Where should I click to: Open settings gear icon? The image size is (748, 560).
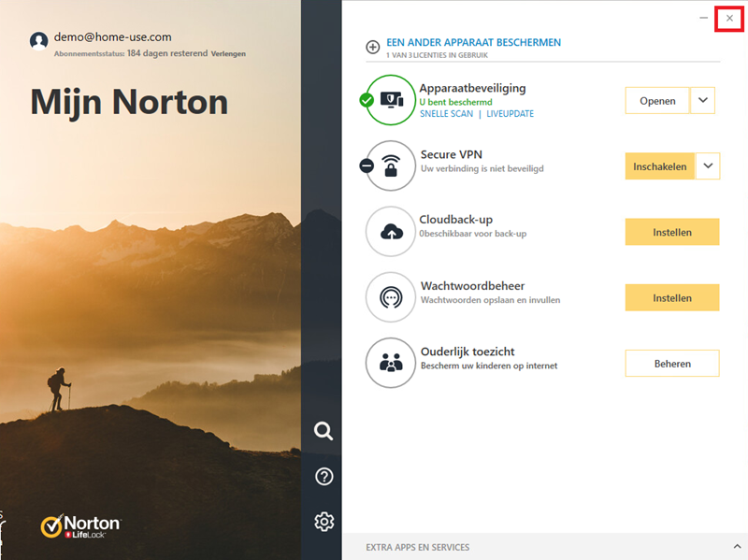[324, 522]
